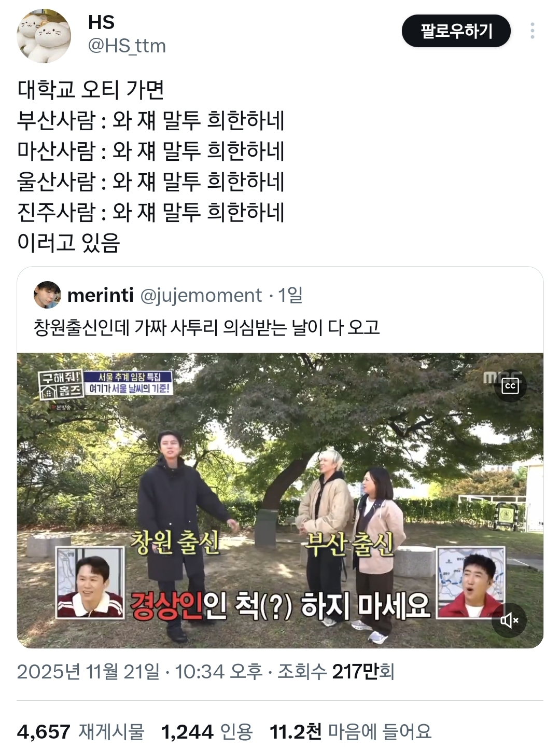View the 11.2천 마음에 들어요 likes list
Image resolution: width=560 pixels, height=749 pixels.
[351, 731]
